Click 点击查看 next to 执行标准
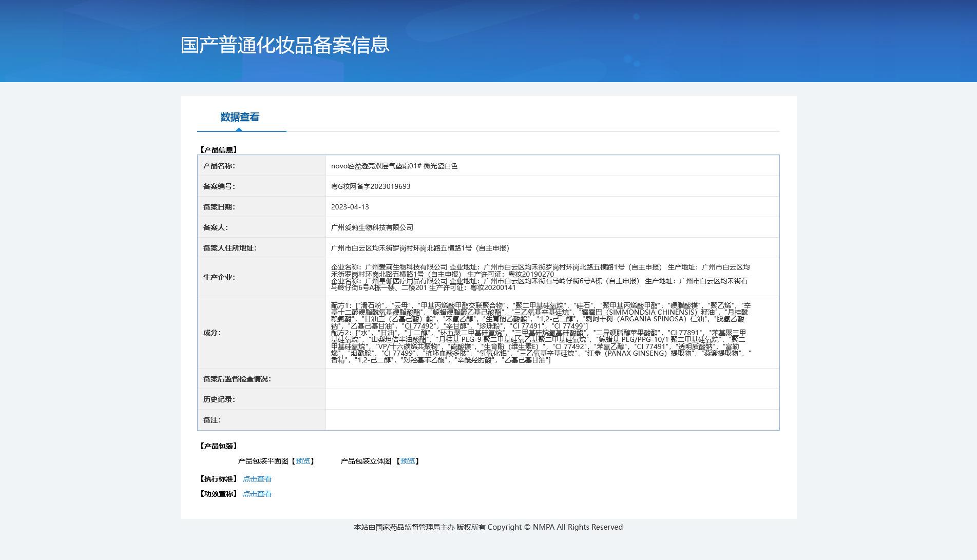 (257, 479)
